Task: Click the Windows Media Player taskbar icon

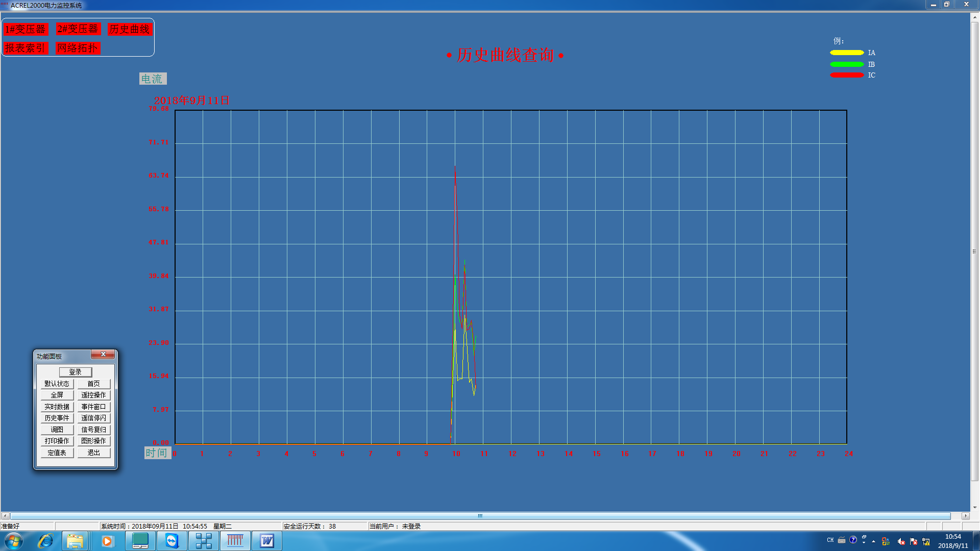Action: coord(107,541)
